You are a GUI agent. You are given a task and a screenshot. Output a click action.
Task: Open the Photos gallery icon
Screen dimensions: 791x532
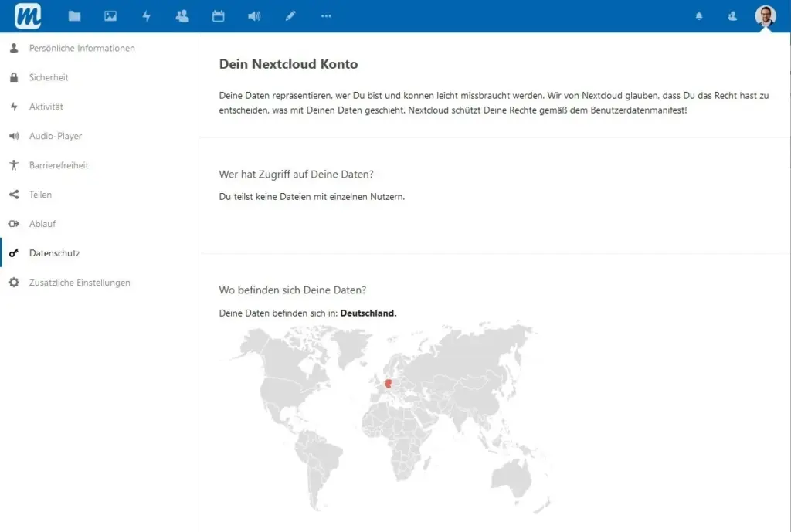click(x=110, y=16)
